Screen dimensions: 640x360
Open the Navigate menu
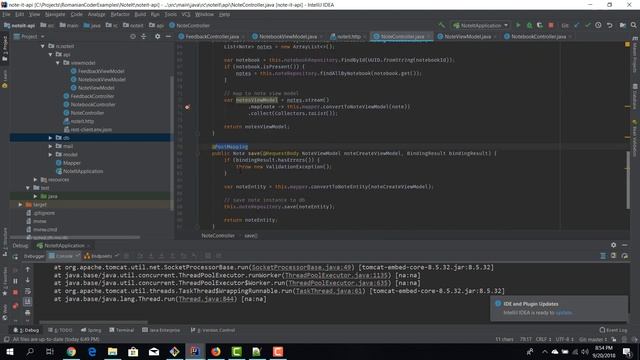(55, 14)
